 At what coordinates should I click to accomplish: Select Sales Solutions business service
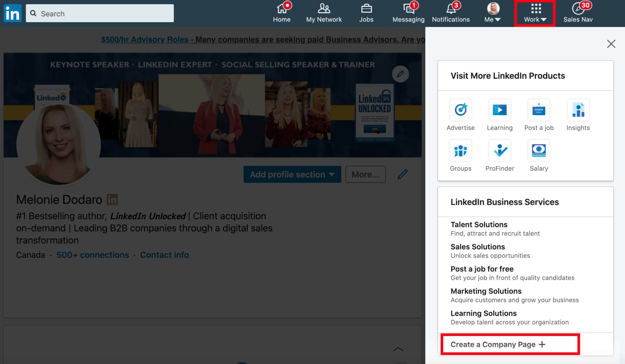click(478, 247)
